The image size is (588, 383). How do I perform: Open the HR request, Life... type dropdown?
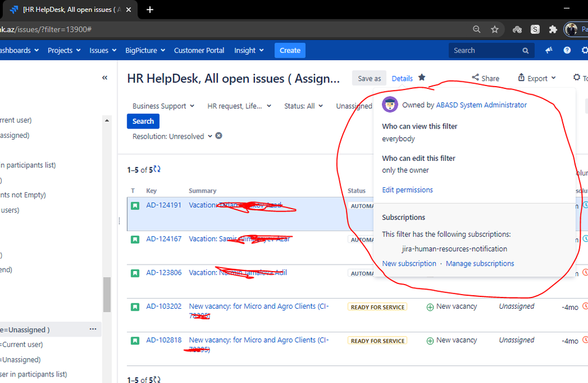click(239, 106)
